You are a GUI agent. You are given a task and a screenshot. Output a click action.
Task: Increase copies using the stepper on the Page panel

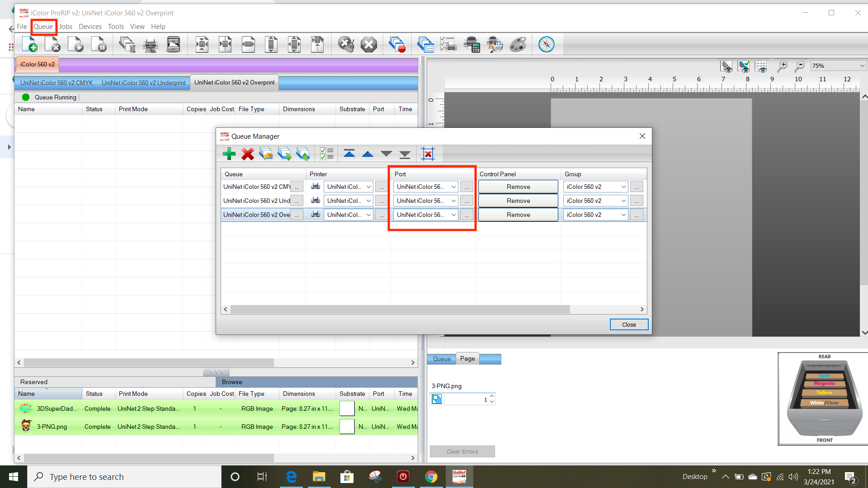click(492, 397)
